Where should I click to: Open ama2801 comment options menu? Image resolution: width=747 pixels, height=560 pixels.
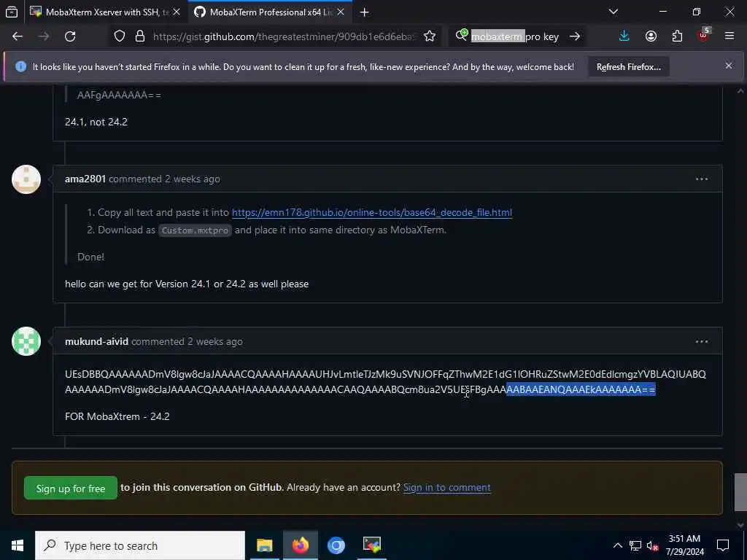click(x=701, y=179)
